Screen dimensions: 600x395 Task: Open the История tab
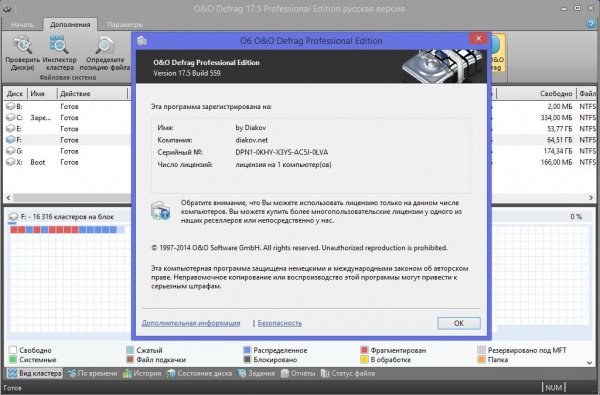coord(142,373)
